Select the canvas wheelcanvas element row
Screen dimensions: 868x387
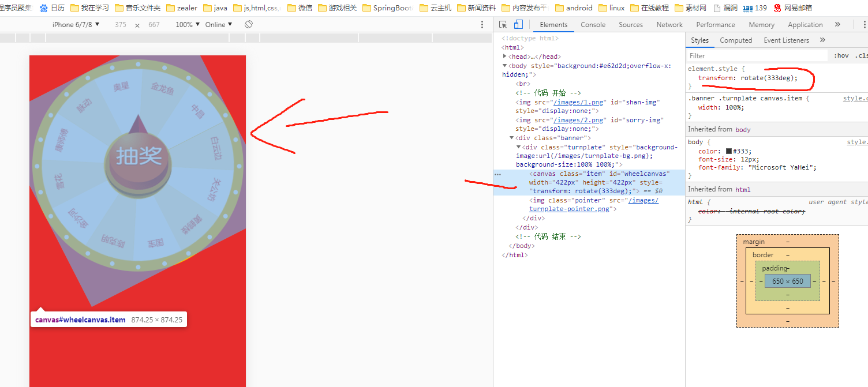click(x=589, y=182)
